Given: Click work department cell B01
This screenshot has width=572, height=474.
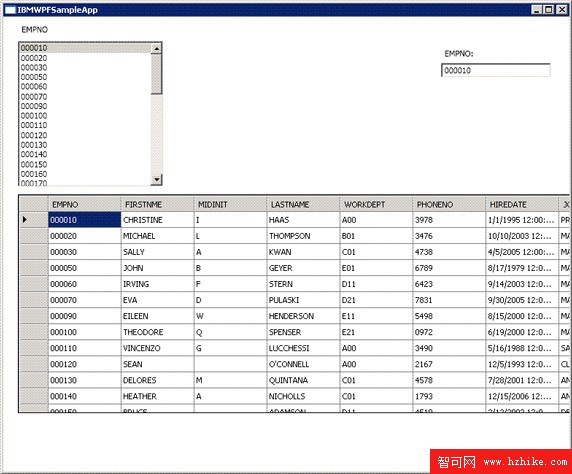Looking at the screenshot, I should click(x=376, y=236).
